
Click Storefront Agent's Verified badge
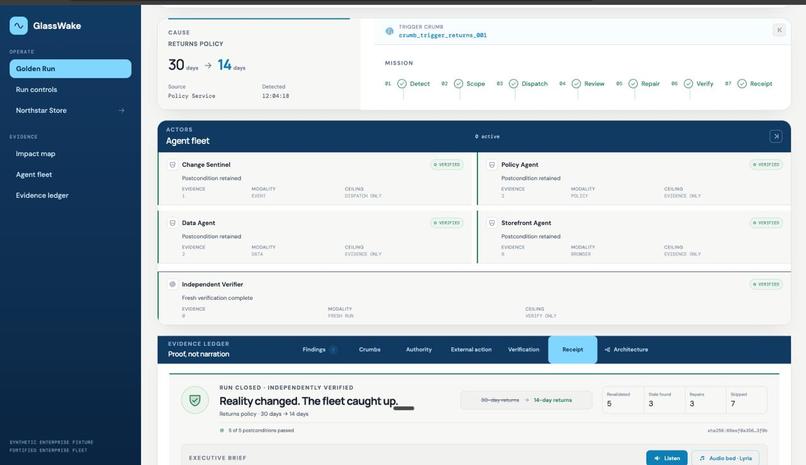766,223
